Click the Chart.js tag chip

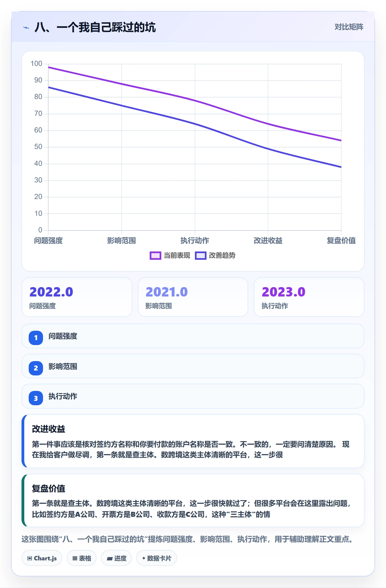pos(42,558)
